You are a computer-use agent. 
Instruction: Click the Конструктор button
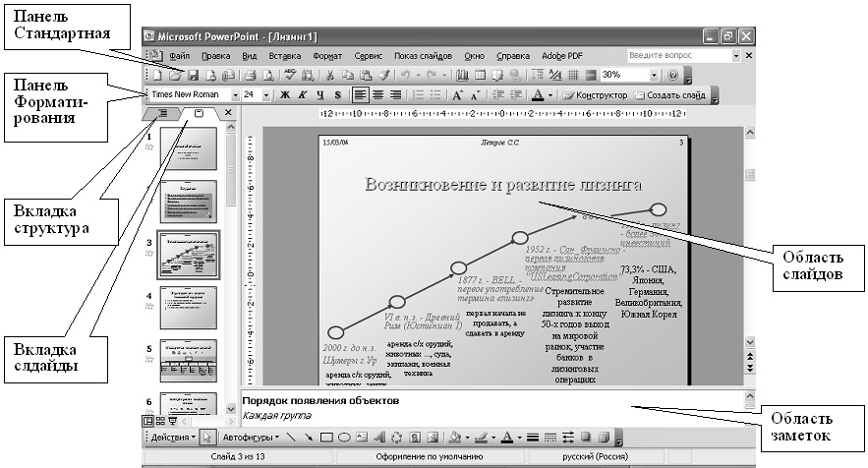[595, 95]
